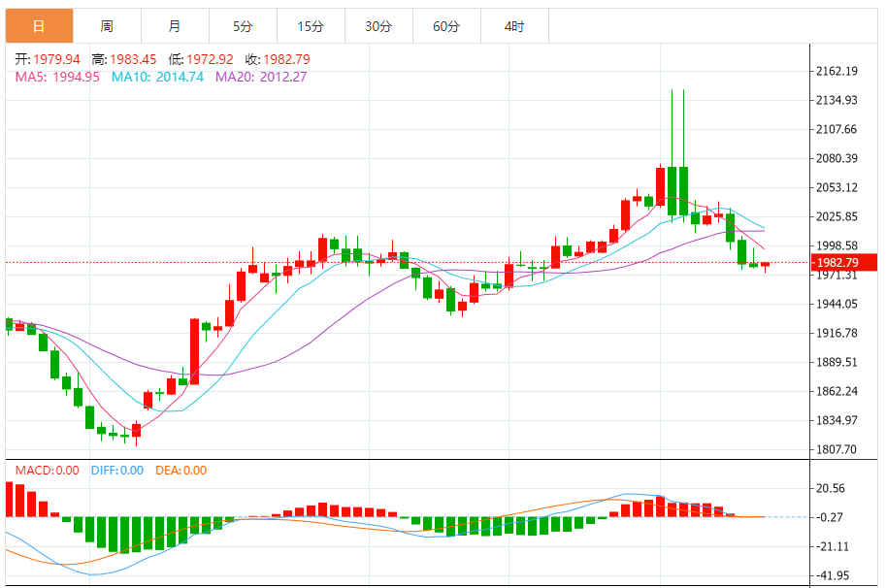Click the 2025.85 price axis label
The image size is (886, 588).
coord(837,216)
